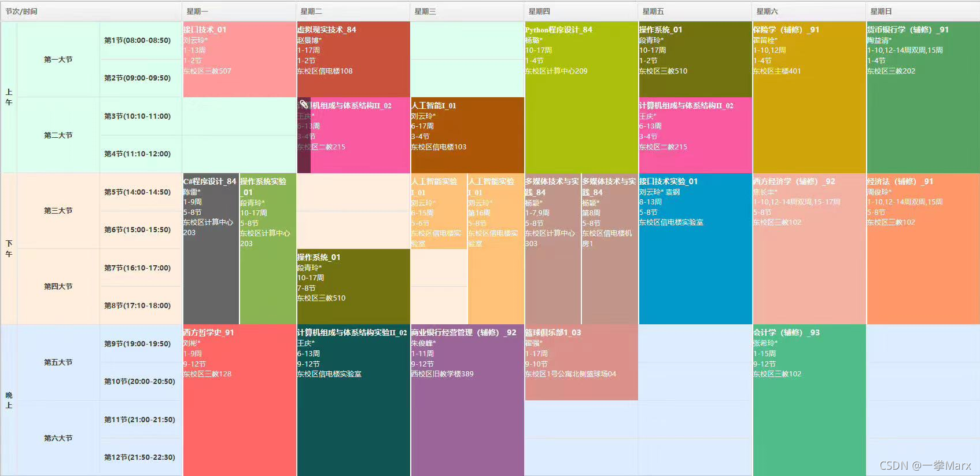
Task: Open the Python程序设计_84 course block
Action: (x=581, y=97)
